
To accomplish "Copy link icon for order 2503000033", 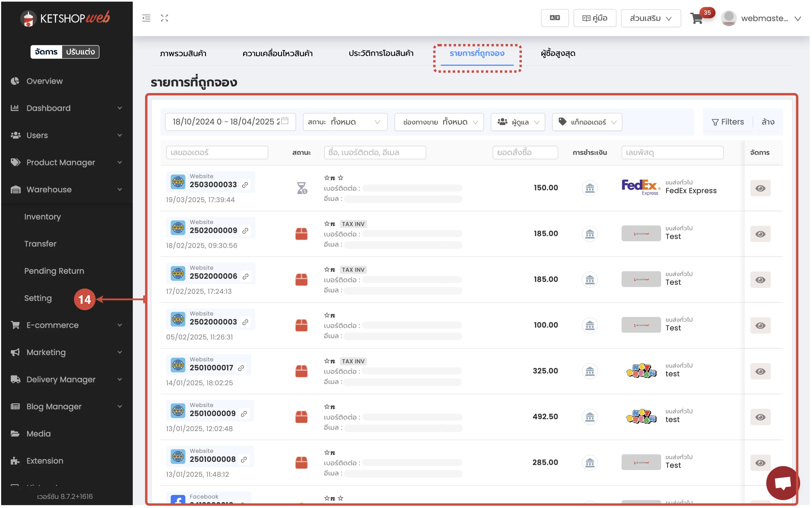I will (x=245, y=185).
